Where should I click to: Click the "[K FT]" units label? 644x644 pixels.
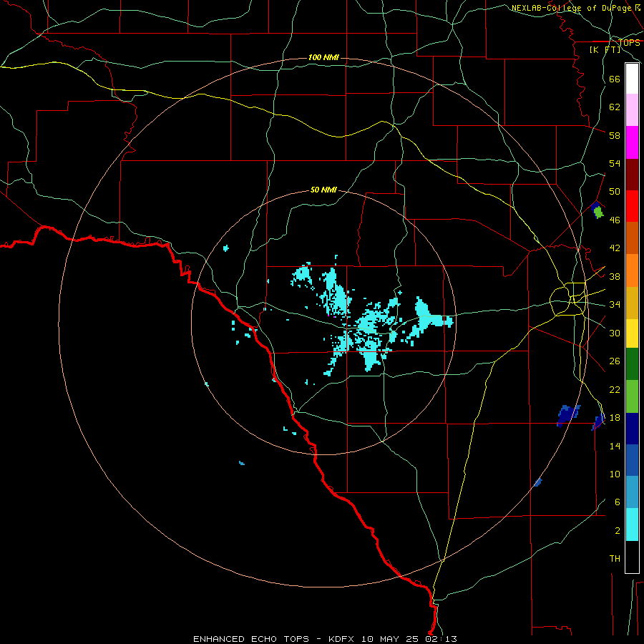pos(605,49)
